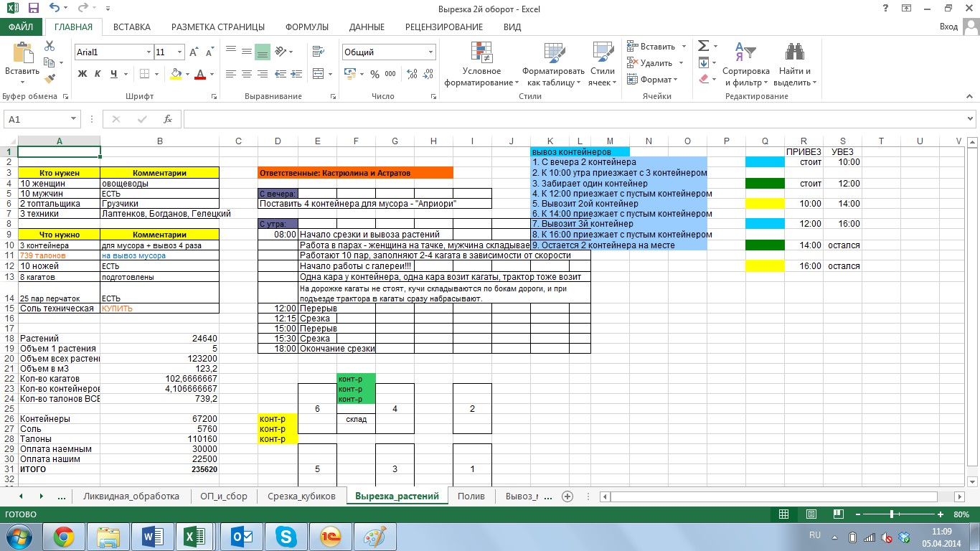The width and height of the screenshot is (980, 551).
Task: Click the Cut scissors icon
Action: coord(49,46)
